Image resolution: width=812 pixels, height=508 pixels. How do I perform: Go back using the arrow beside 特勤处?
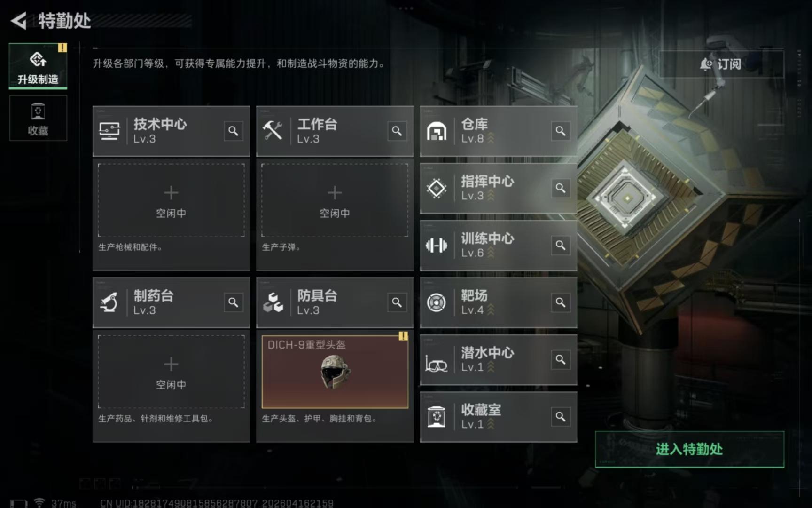point(19,21)
